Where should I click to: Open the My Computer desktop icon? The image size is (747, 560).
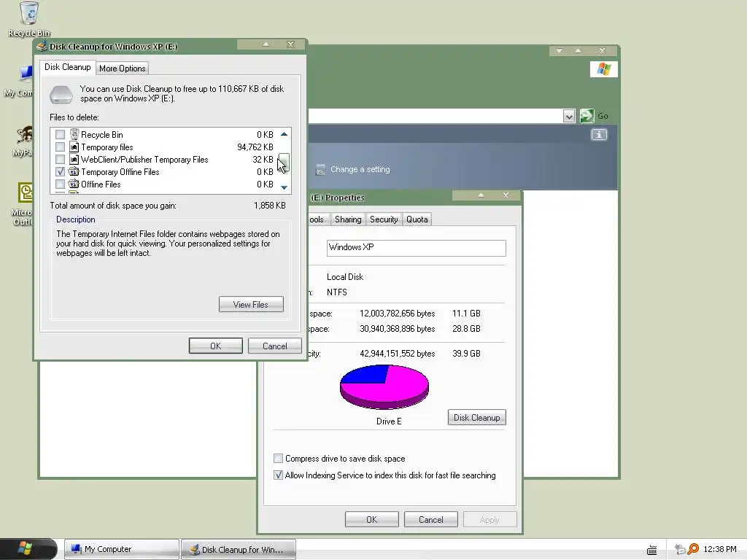click(x=19, y=81)
